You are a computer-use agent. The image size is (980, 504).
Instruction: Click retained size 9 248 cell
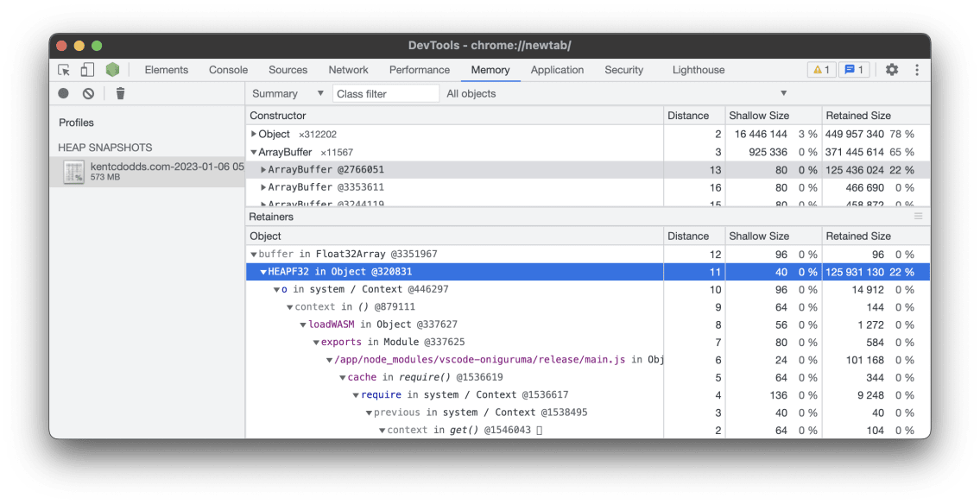(870, 394)
